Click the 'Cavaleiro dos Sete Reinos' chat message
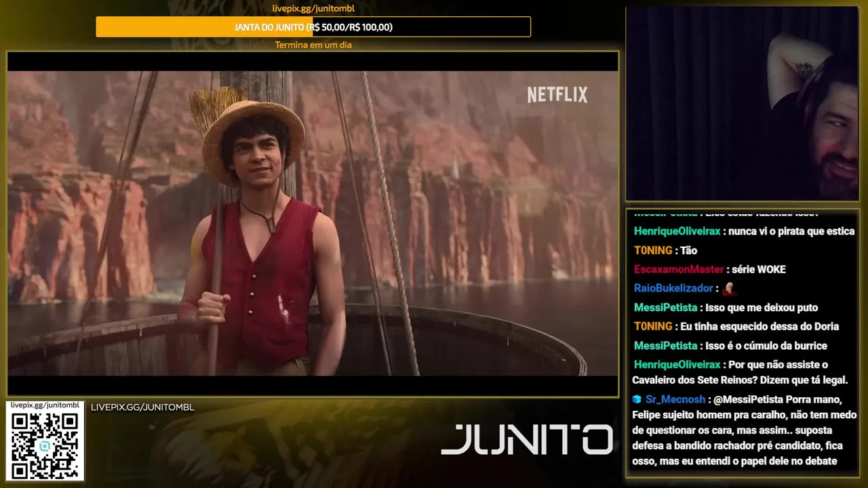 (x=741, y=373)
